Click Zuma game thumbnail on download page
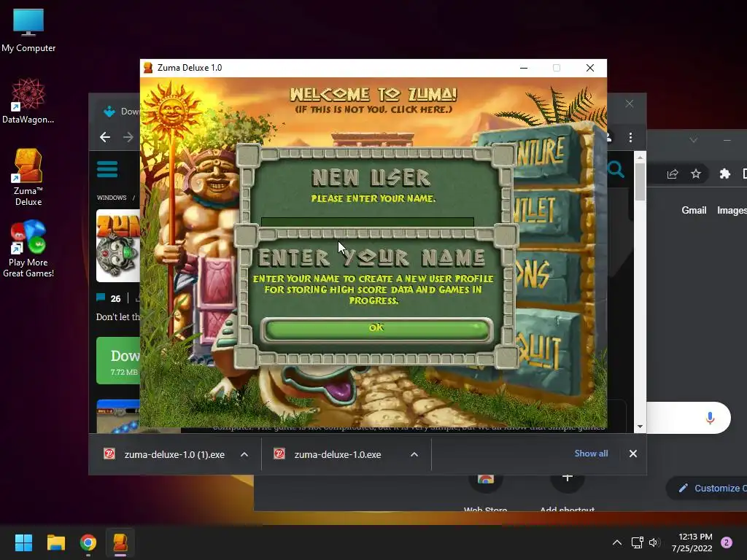This screenshot has width=747, height=560. point(118,246)
